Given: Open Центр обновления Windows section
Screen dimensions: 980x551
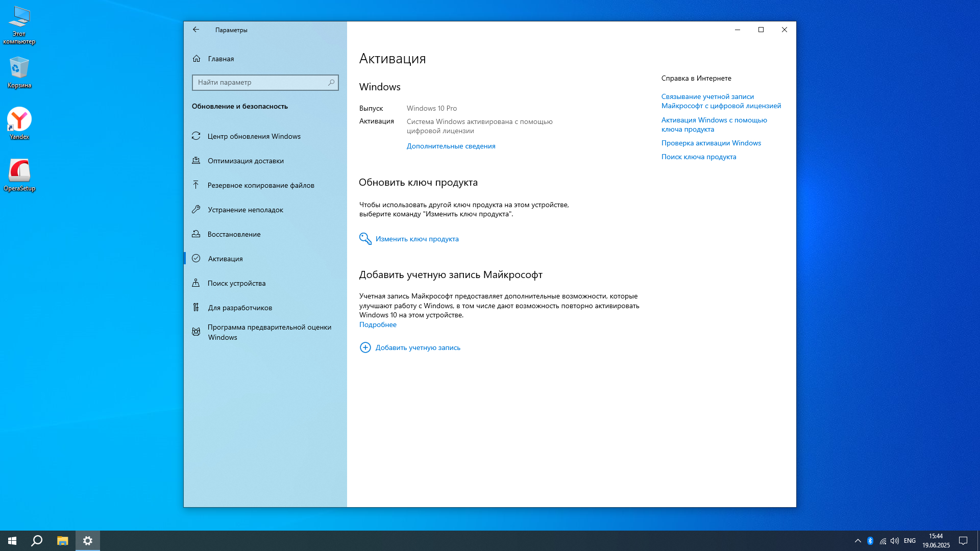Looking at the screenshot, I should point(254,136).
